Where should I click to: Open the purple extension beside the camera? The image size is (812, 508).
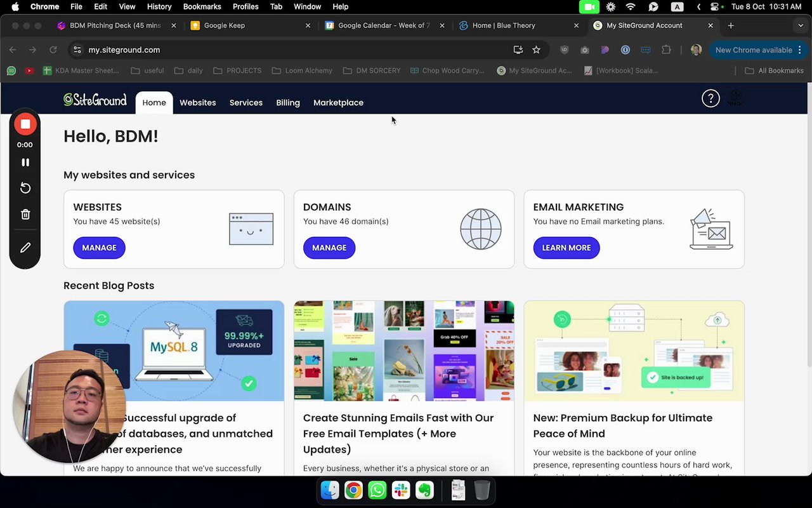(x=605, y=50)
